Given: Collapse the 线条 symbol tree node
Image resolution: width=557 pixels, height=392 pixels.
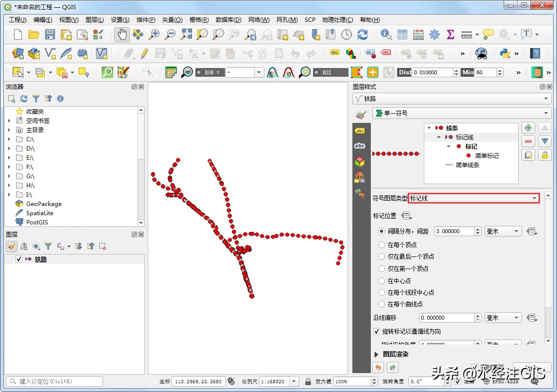Looking at the screenshot, I should click(x=429, y=128).
